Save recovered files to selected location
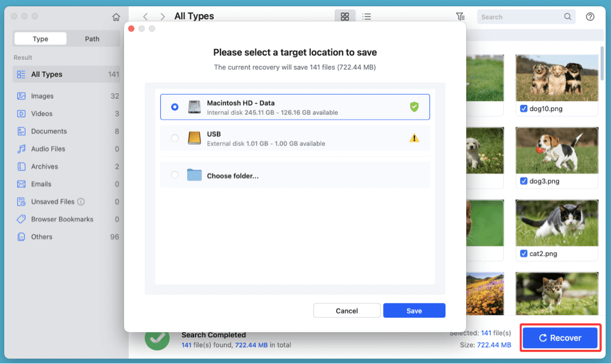The image size is (611, 364). coord(414,310)
